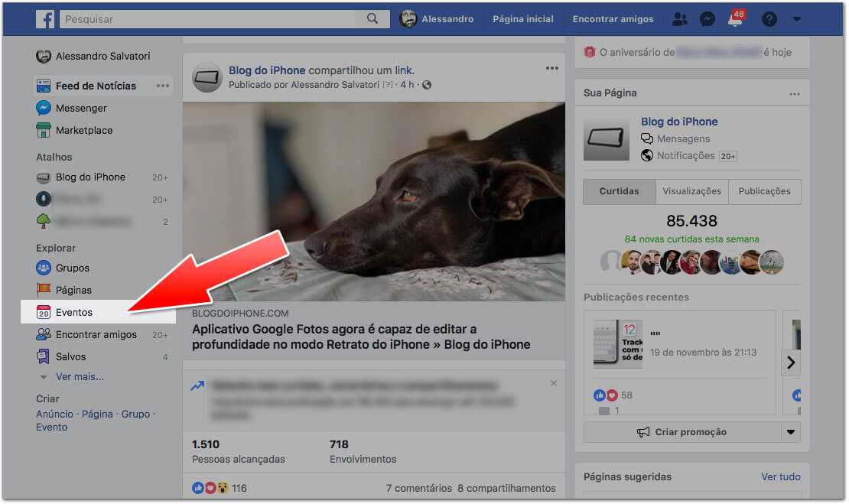Switch to Curtidas tab
This screenshot has width=849, height=504.
(x=619, y=191)
